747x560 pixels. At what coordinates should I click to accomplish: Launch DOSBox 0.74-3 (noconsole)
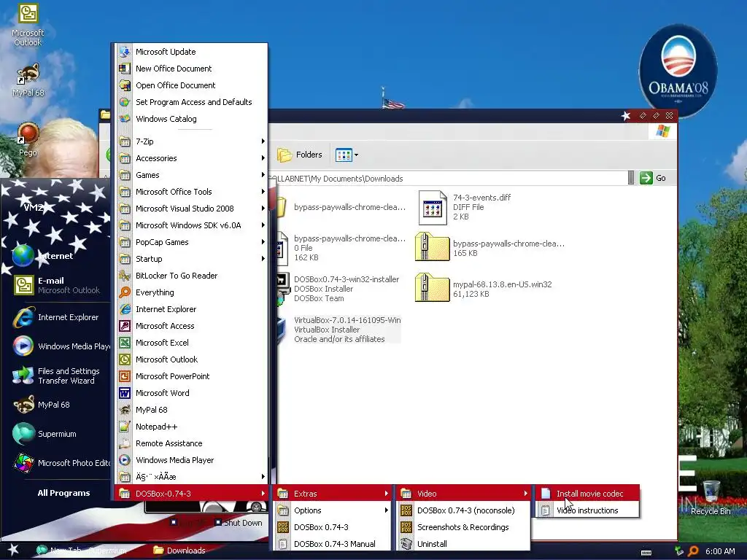coord(463,510)
